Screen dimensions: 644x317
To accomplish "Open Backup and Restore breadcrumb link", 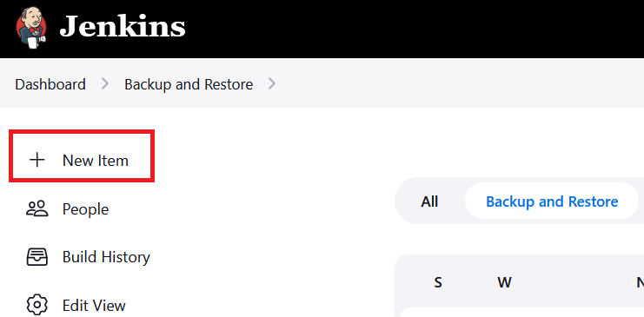I will coord(189,84).
